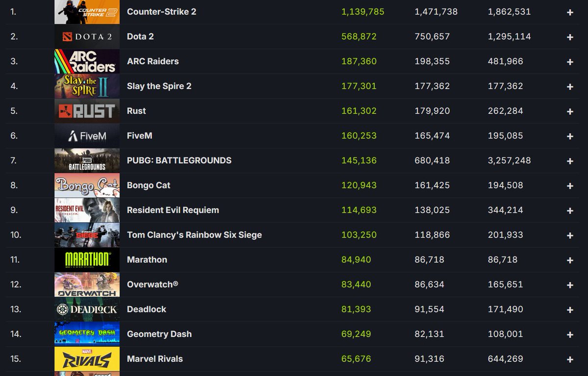Open the Marvel Rivals thumbnail image

click(x=87, y=359)
